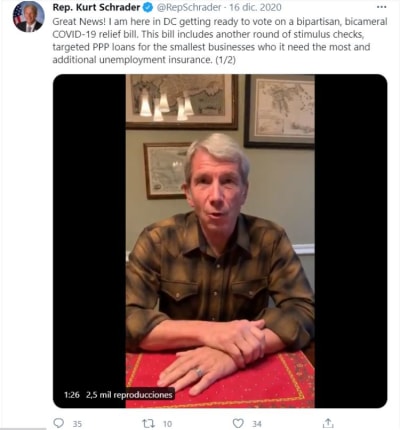Like the tweet with heart icon
This screenshot has width=400, height=430.
238,423
